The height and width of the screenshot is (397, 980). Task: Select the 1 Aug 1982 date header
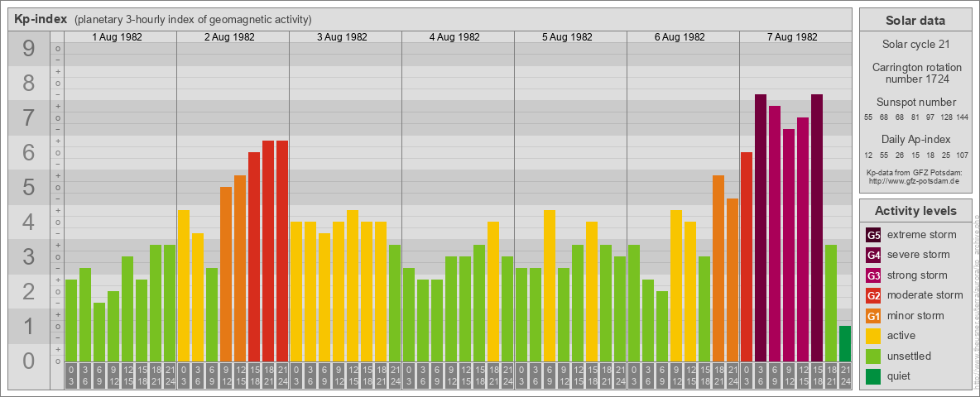pyautogui.click(x=117, y=37)
